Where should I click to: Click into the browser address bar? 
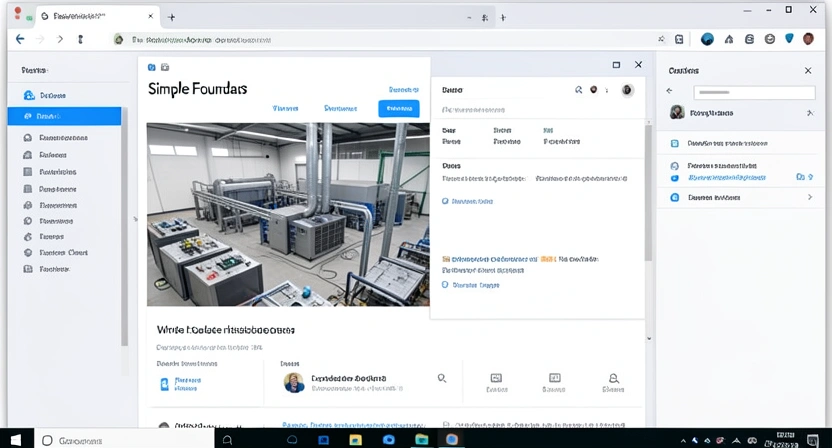(382, 40)
